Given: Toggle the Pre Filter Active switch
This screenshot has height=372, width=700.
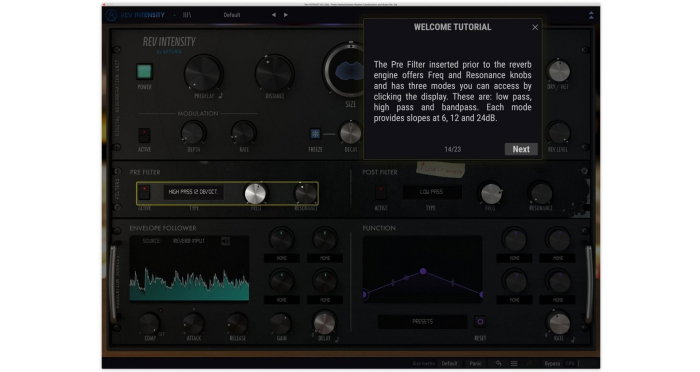Looking at the screenshot, I should pyautogui.click(x=144, y=192).
